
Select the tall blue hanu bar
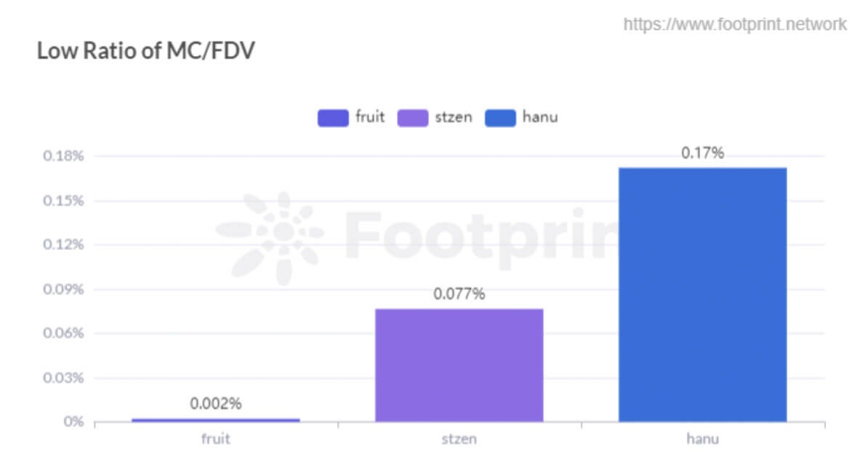click(702, 294)
